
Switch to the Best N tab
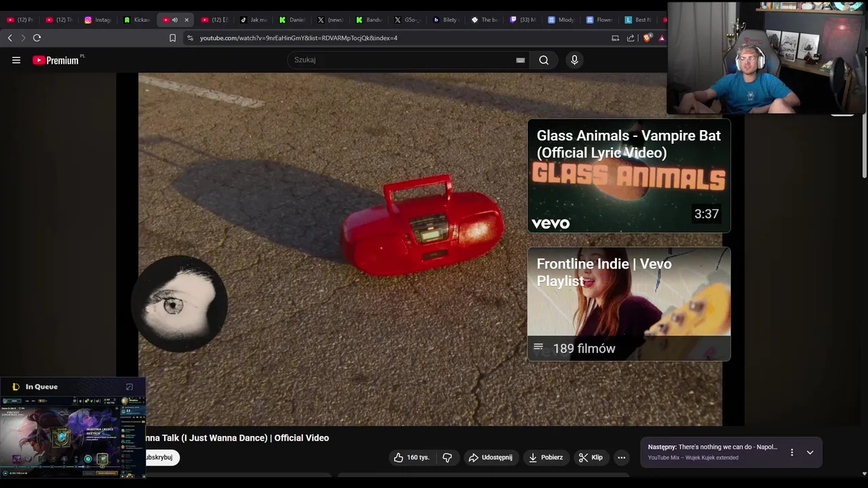pos(639,20)
